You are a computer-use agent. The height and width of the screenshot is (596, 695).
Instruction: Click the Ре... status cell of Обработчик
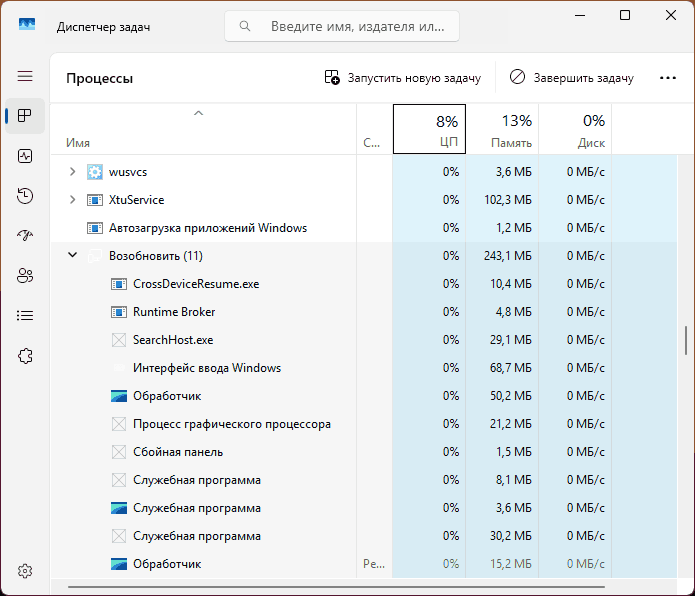[x=374, y=564]
